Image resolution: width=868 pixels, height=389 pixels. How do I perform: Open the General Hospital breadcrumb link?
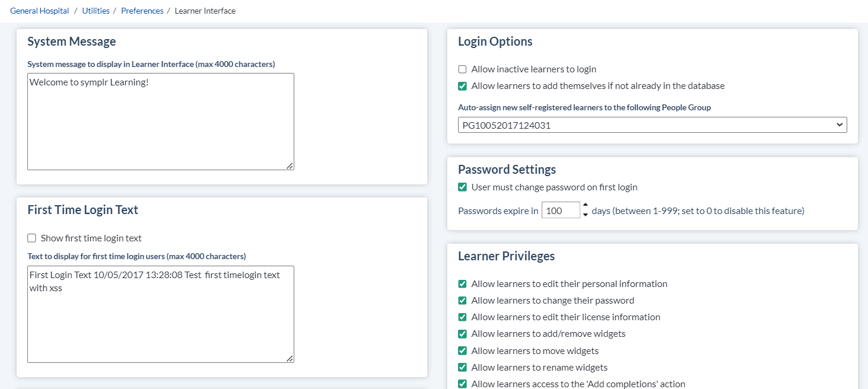[40, 11]
